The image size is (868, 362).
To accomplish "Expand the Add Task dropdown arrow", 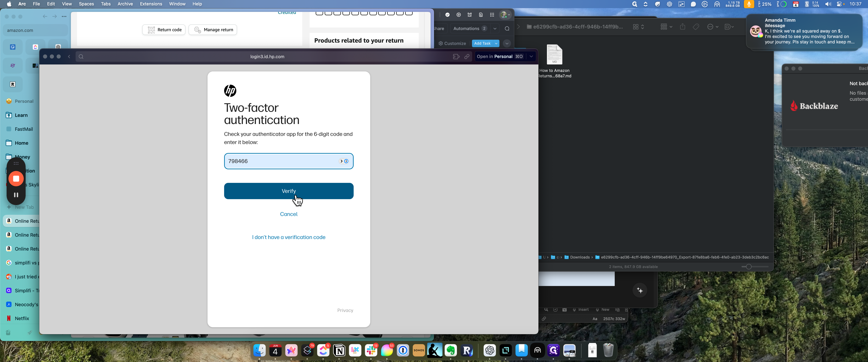I will click(496, 43).
